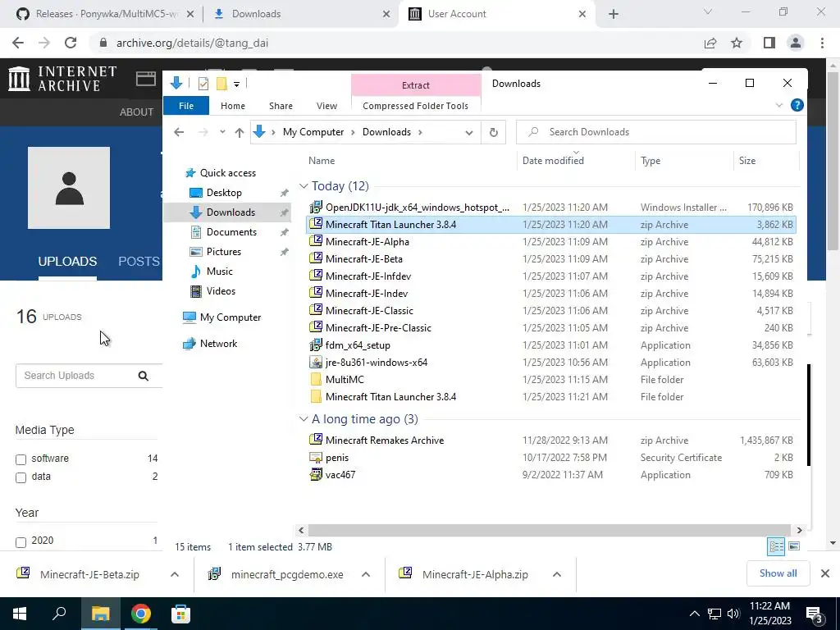Click the horizontal scrollbar in file list

549,530
